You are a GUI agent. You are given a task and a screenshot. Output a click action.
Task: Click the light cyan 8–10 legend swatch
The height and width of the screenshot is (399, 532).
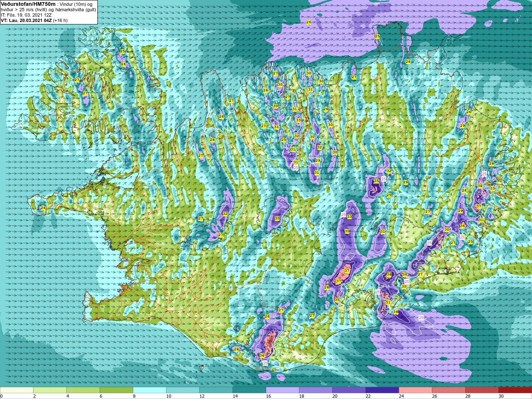click(150, 390)
